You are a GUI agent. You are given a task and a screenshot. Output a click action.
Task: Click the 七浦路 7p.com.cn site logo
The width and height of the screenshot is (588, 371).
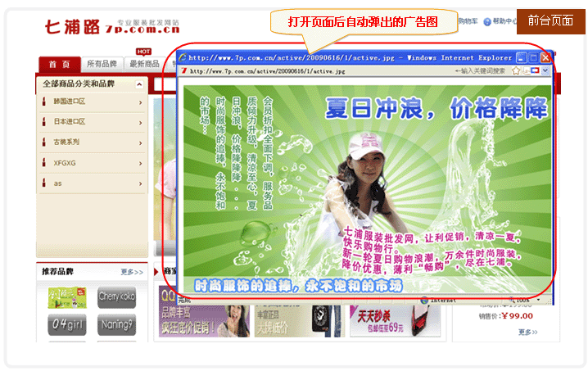pyautogui.click(x=112, y=27)
